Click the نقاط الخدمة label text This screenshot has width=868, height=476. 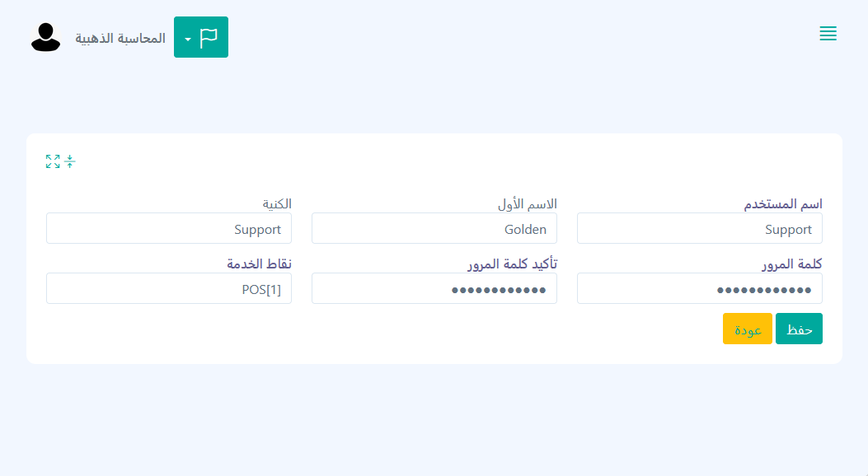pyautogui.click(x=259, y=264)
